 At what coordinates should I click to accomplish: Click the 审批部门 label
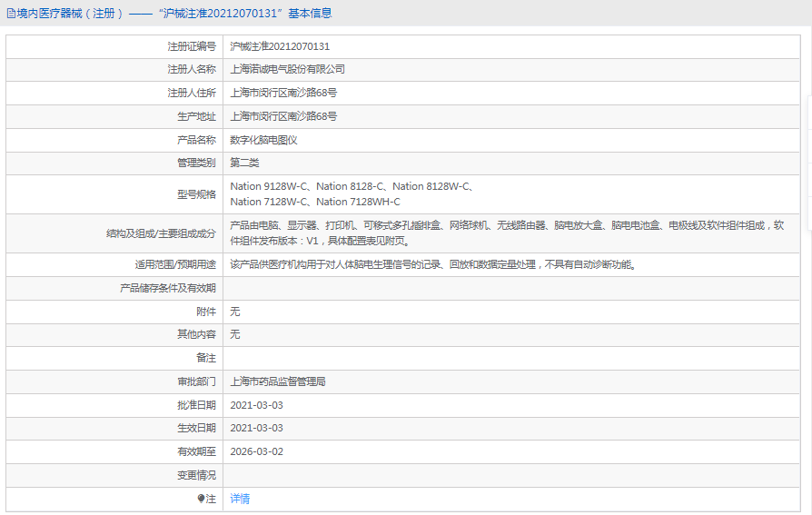tap(196, 381)
